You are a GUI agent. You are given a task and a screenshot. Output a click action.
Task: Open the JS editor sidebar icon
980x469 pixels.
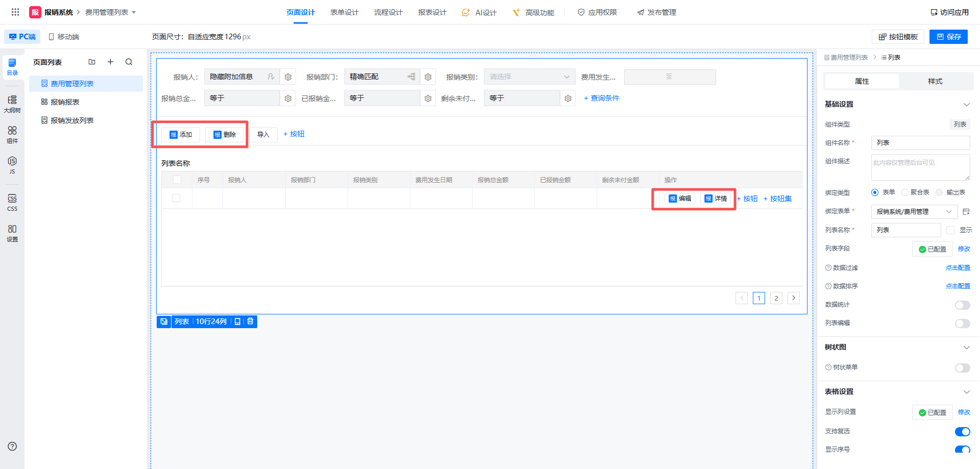[12, 164]
